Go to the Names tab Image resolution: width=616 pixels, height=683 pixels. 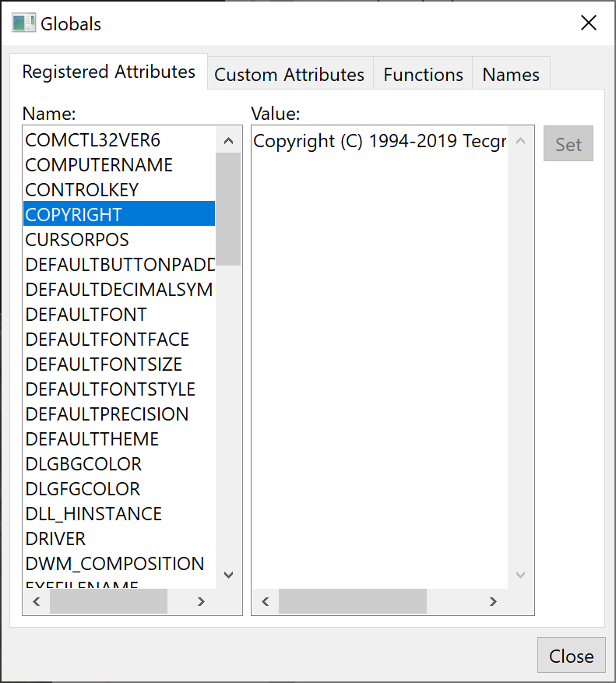click(510, 75)
